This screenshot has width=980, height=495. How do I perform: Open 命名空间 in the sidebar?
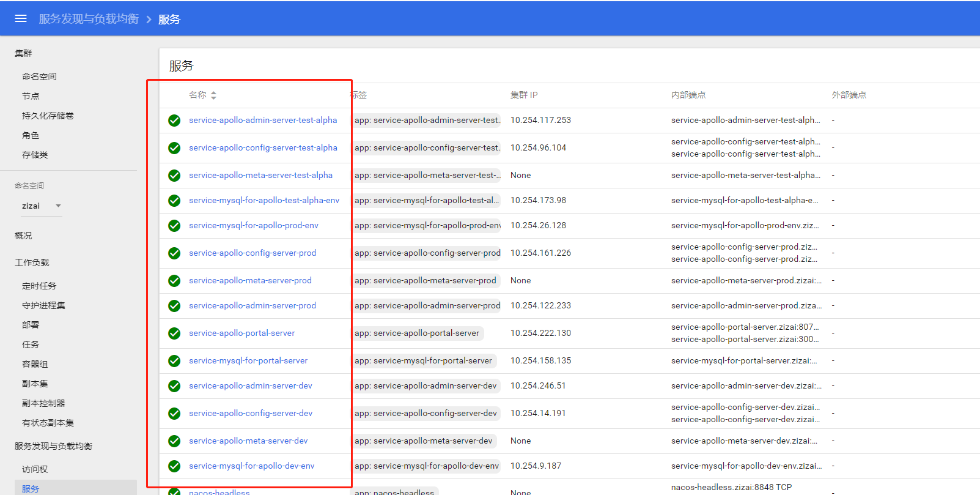(39, 76)
